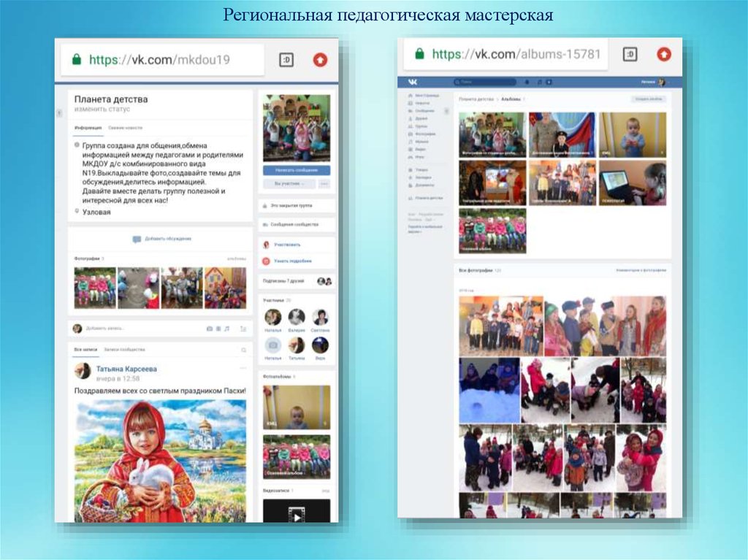This screenshot has width=748, height=560.
Task: Attach a photo using the camera icon
Action: tap(210, 329)
